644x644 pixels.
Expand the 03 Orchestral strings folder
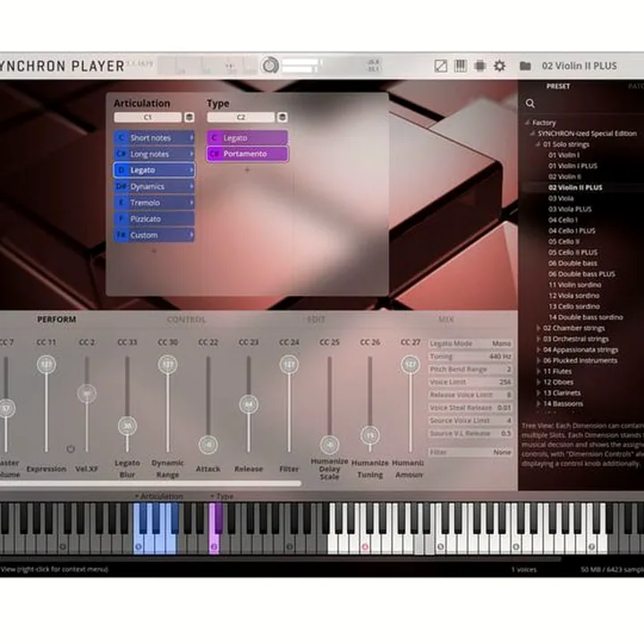click(x=538, y=339)
